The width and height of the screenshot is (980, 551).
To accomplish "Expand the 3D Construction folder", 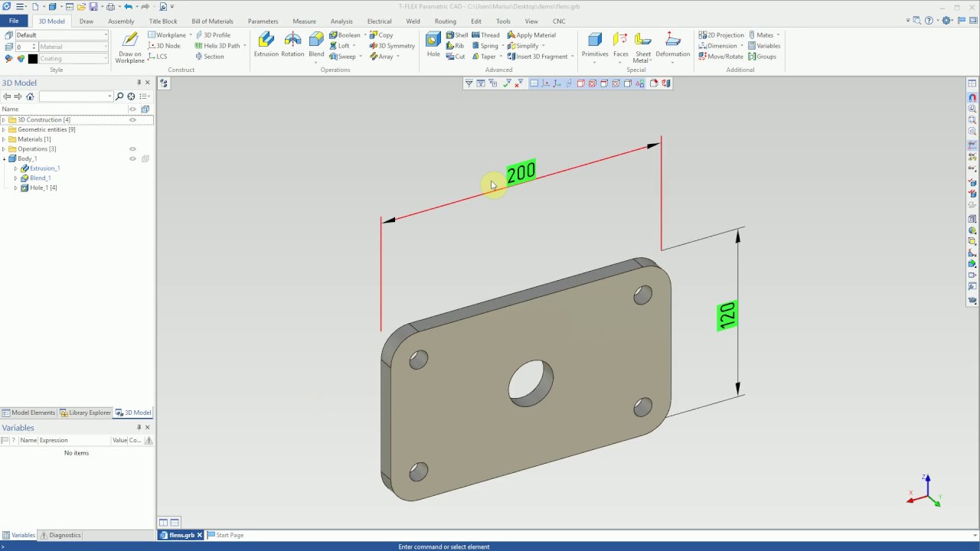I will click(x=4, y=120).
